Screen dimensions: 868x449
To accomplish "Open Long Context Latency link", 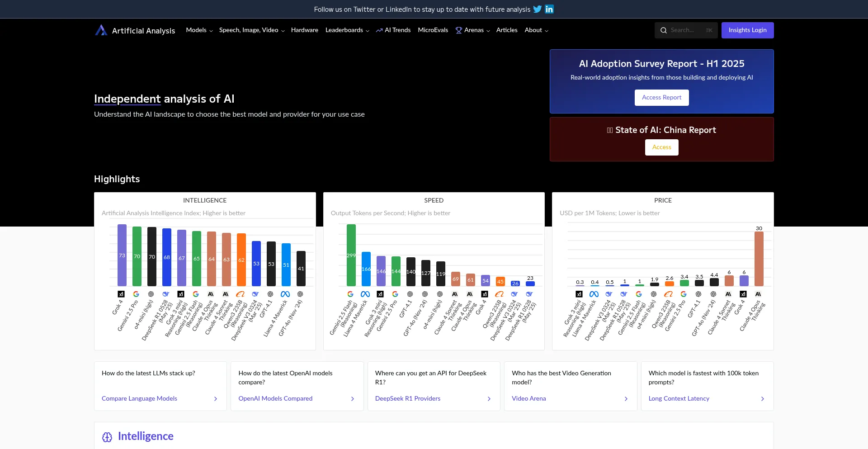I will [679, 398].
